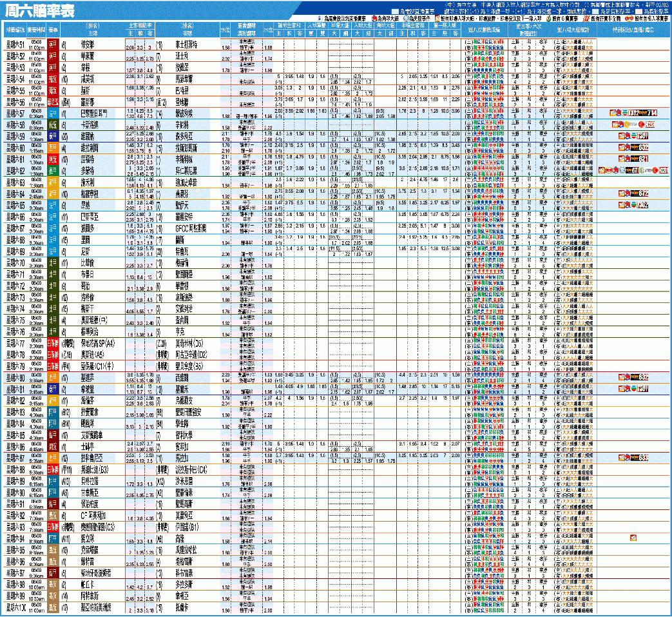Click the now 621 channel logo in row 星期六 61

pos(639,159)
